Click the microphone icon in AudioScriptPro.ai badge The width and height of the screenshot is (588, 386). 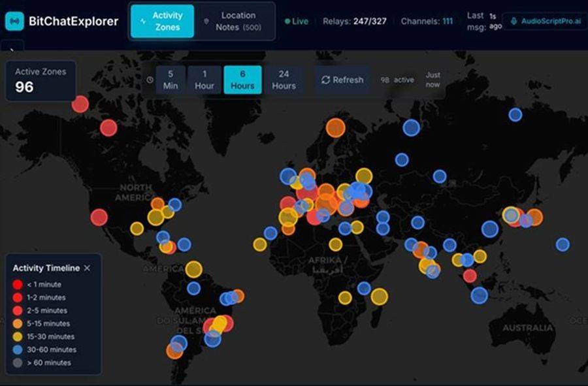click(x=514, y=22)
